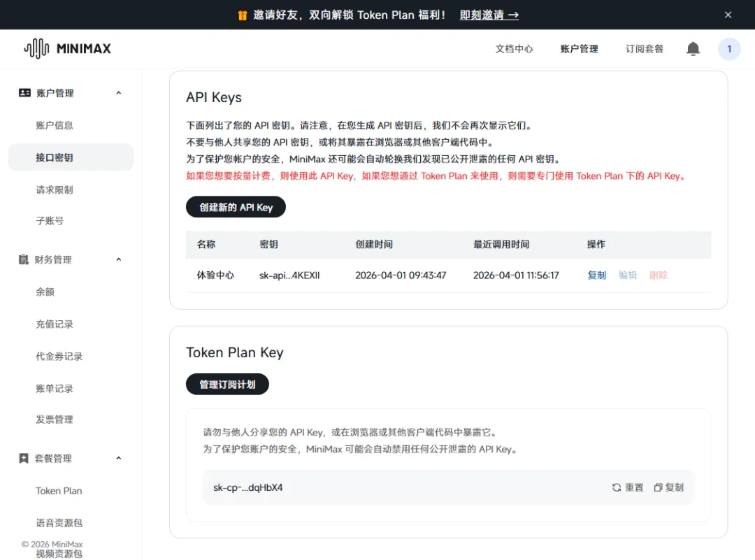Viewport: 755px width, 560px height.
Task: Open 充值记录 in sidebar
Action: (55, 324)
